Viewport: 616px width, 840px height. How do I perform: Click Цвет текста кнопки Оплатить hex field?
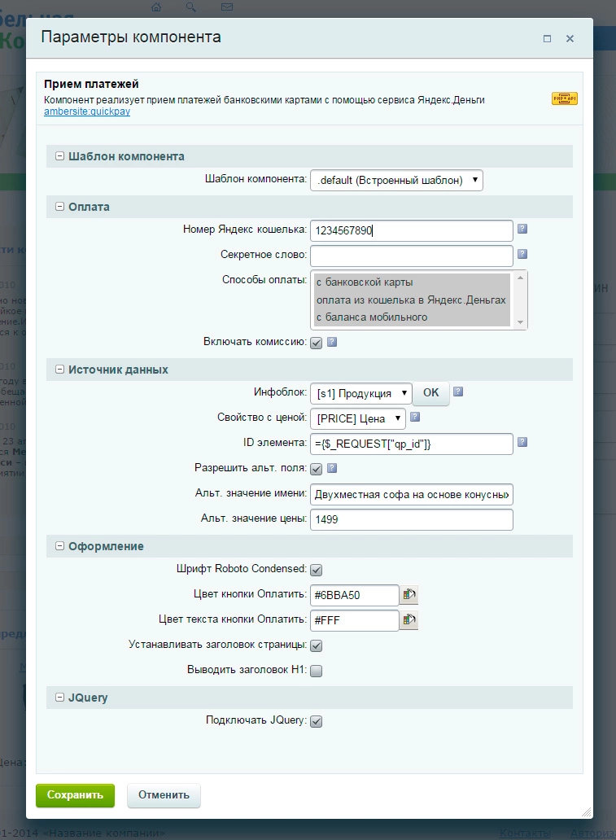pyautogui.click(x=355, y=620)
